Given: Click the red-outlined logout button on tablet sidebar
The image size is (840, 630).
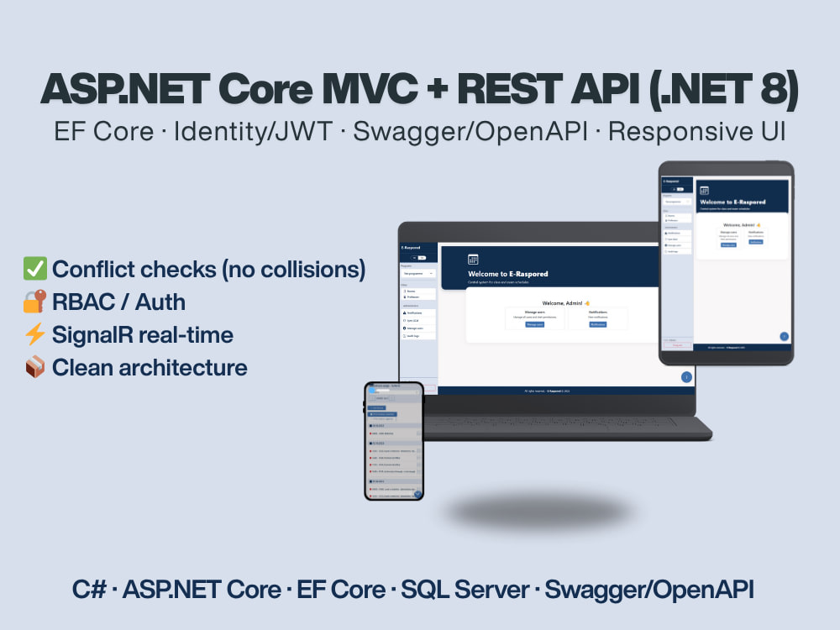Looking at the screenshot, I should point(678,345).
